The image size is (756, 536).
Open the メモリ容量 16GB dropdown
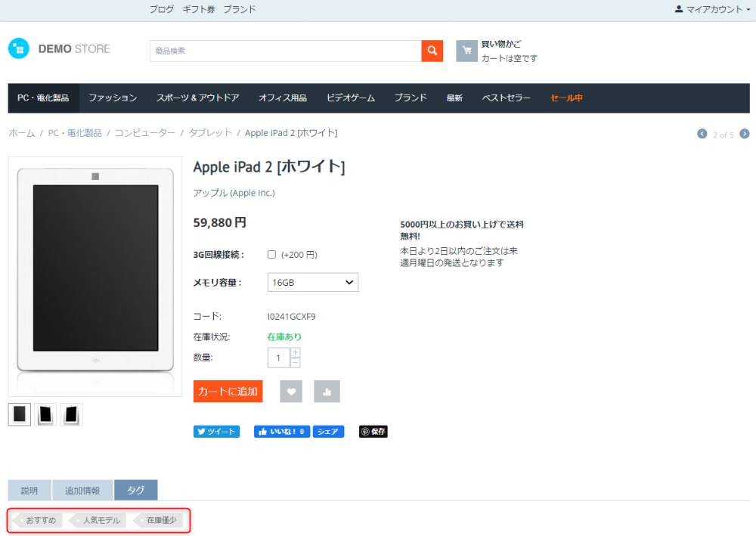(313, 283)
